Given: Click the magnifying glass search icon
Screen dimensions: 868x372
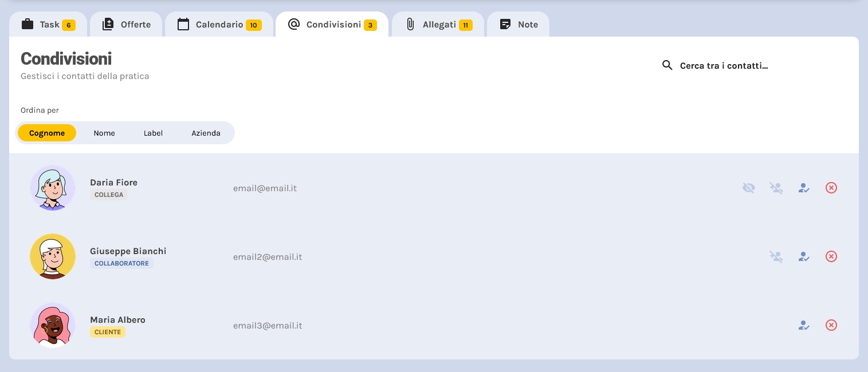Looking at the screenshot, I should click(x=667, y=65).
